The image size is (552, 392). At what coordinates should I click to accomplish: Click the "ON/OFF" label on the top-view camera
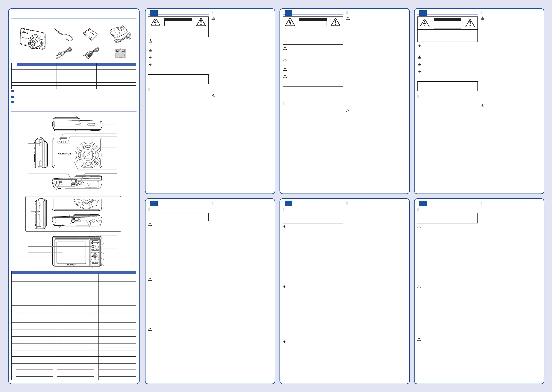coord(77,124)
